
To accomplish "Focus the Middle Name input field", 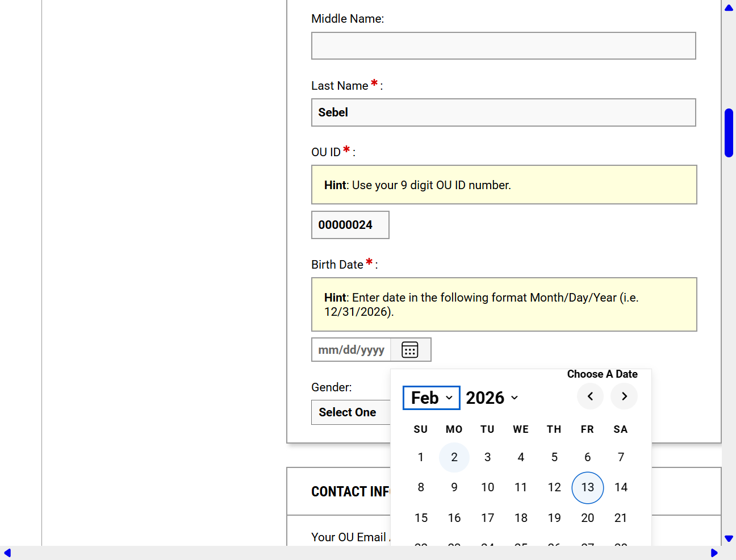I will coord(504,46).
